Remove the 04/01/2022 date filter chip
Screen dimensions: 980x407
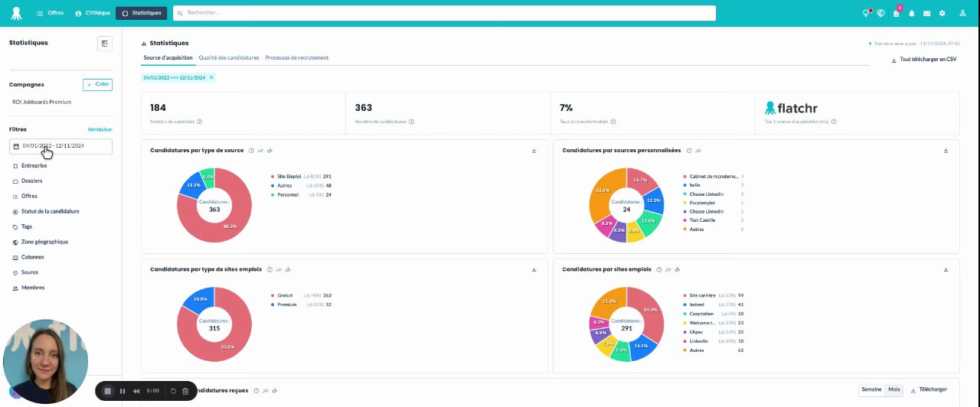(211, 77)
